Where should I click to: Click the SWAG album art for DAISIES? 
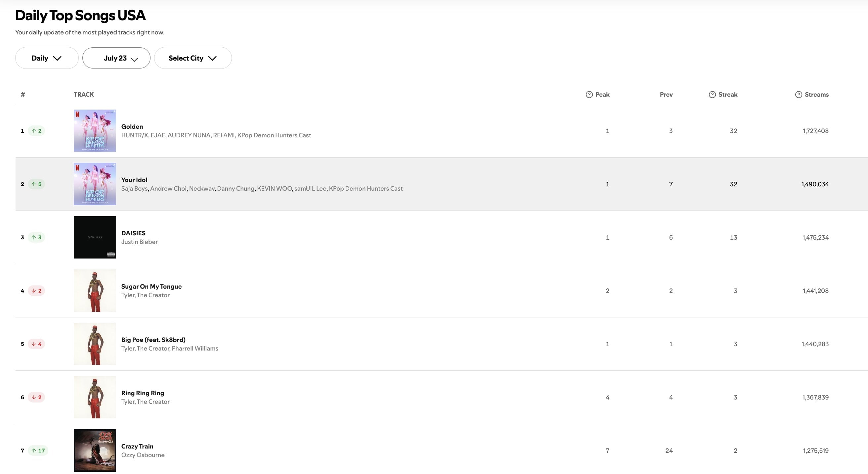(95, 237)
